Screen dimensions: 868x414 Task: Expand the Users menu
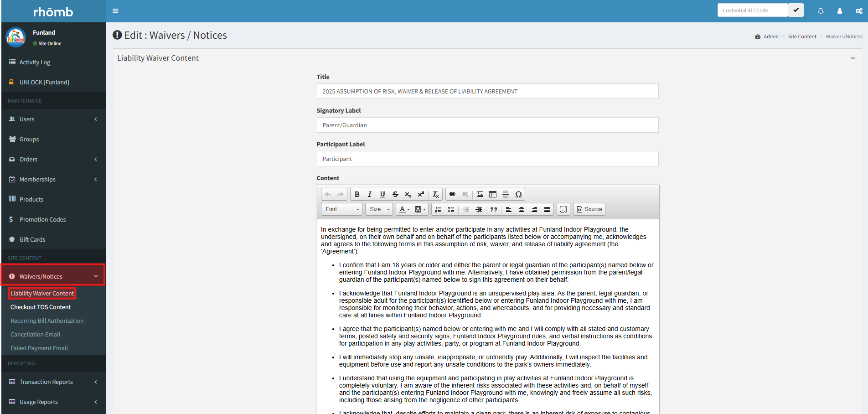[54, 119]
